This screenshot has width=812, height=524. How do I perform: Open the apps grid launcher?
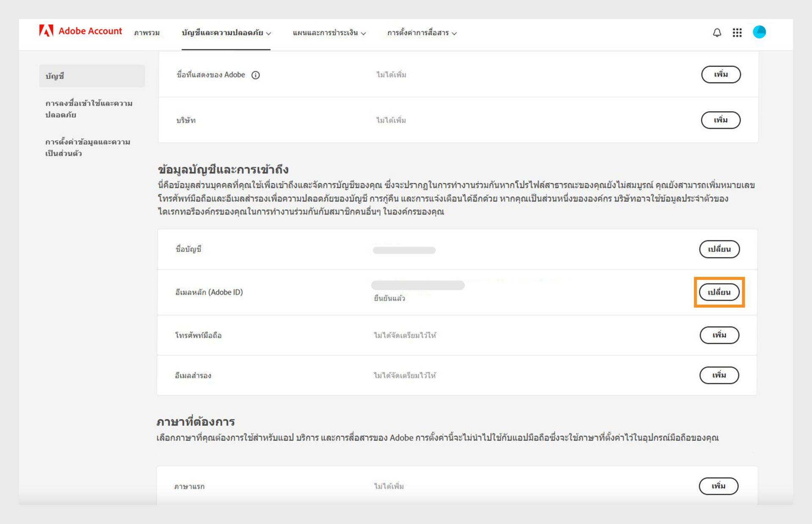(737, 33)
